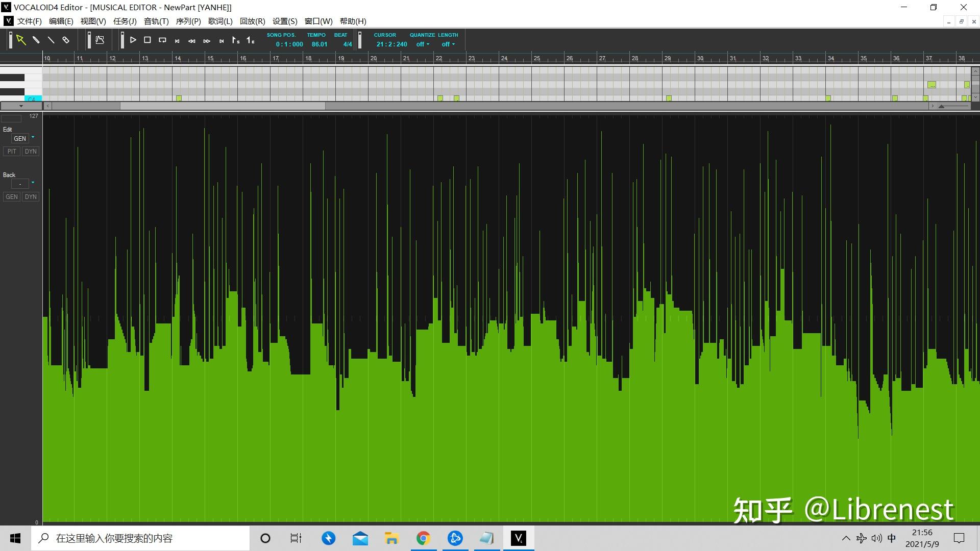Open the QUANTIZE off dropdown
Viewport: 980px width, 551px height.
(x=423, y=44)
